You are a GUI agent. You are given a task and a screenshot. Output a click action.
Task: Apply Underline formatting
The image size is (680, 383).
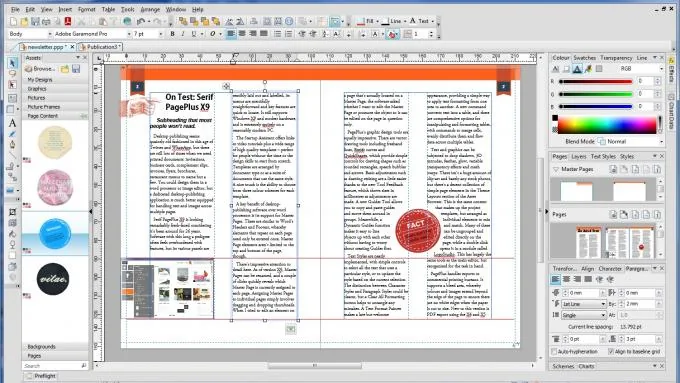coord(193,34)
